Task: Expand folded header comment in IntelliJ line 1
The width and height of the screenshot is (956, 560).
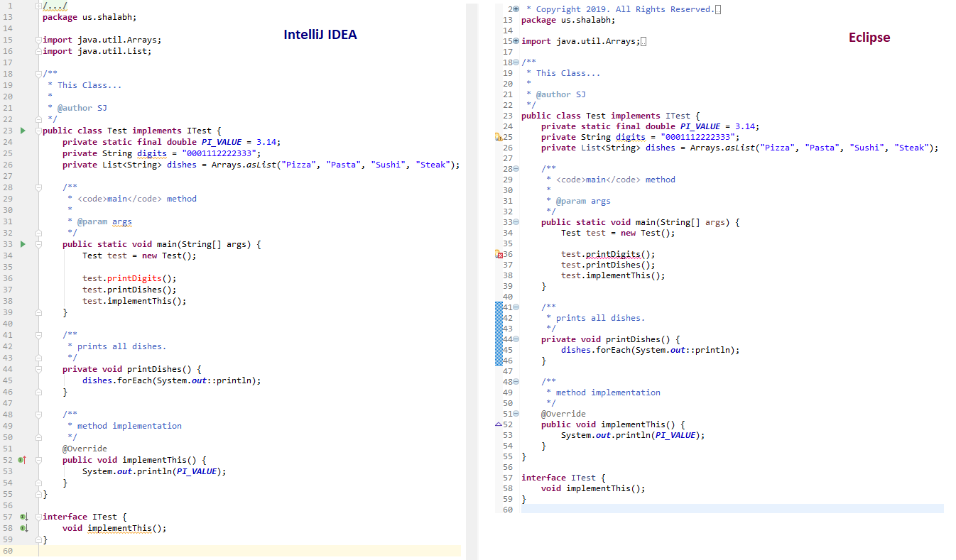Action: click(39, 6)
